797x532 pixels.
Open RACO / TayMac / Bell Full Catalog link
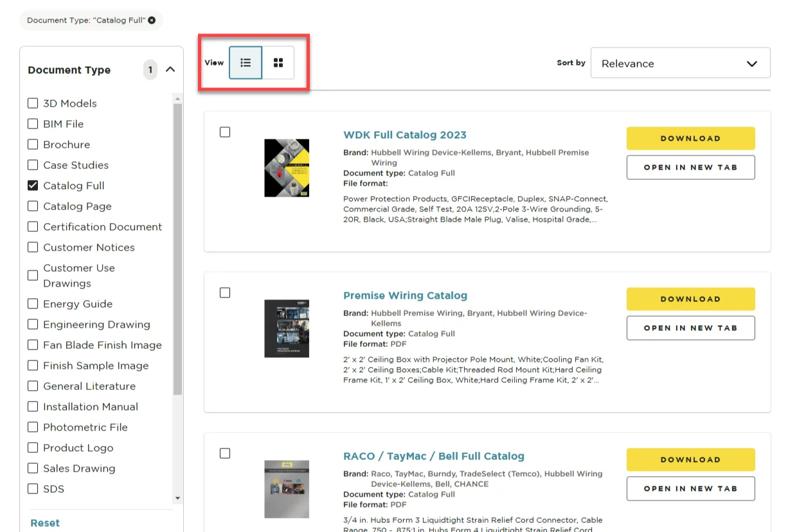click(434, 456)
